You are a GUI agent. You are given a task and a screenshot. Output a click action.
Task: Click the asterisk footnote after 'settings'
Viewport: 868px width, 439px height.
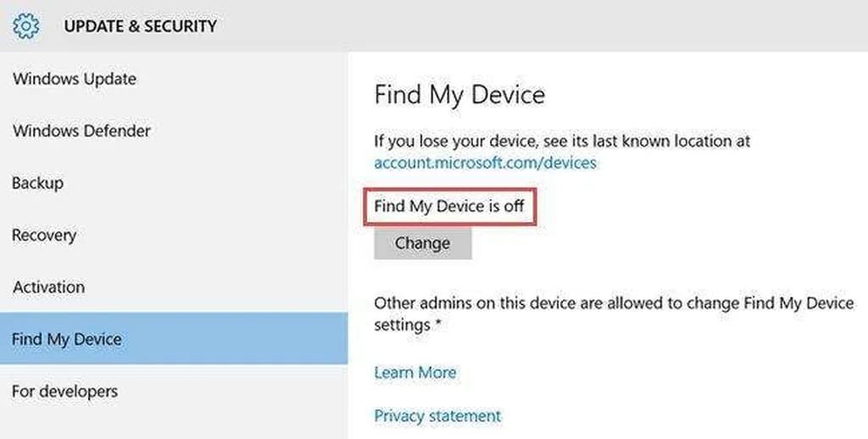[437, 325]
